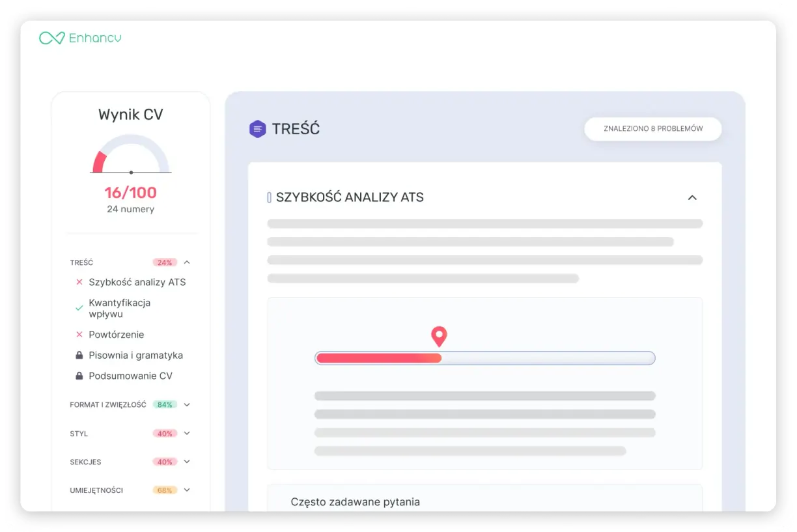Click the SEKCJES label
The width and height of the screenshot is (797, 532).
tap(85, 462)
